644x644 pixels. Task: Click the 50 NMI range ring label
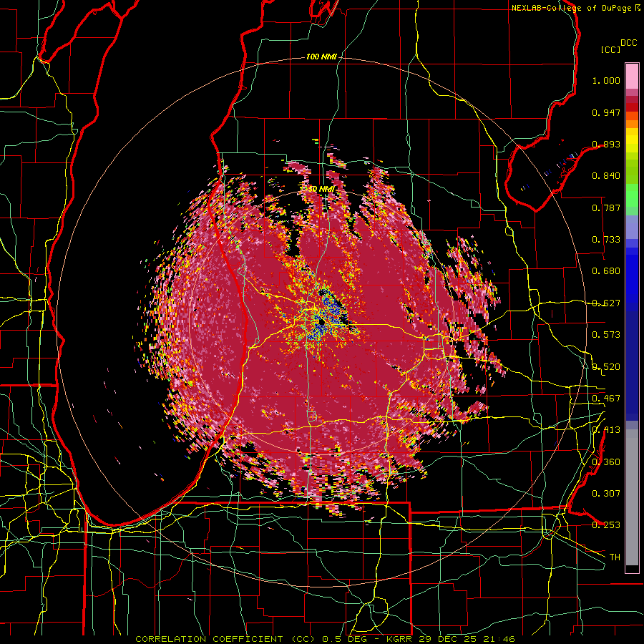(x=321, y=189)
